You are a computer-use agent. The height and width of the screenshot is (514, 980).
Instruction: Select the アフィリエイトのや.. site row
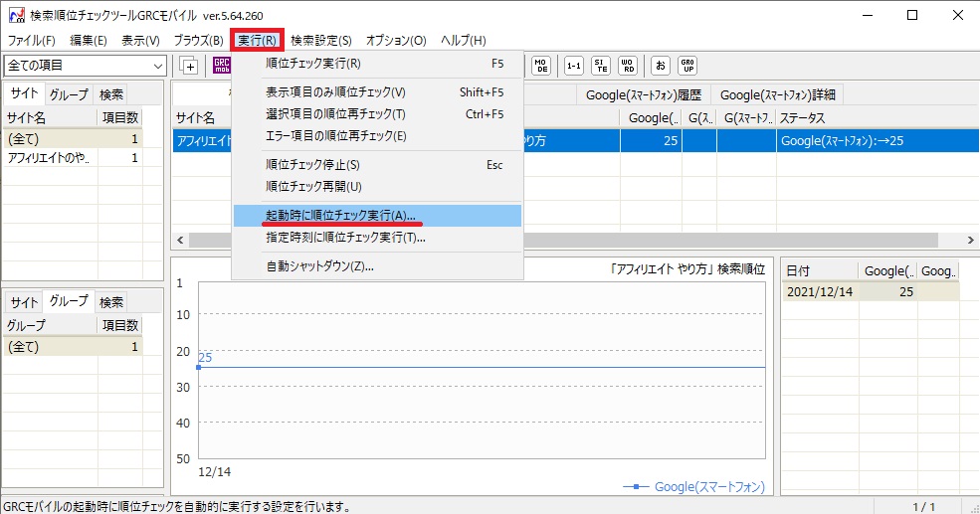click(73, 158)
